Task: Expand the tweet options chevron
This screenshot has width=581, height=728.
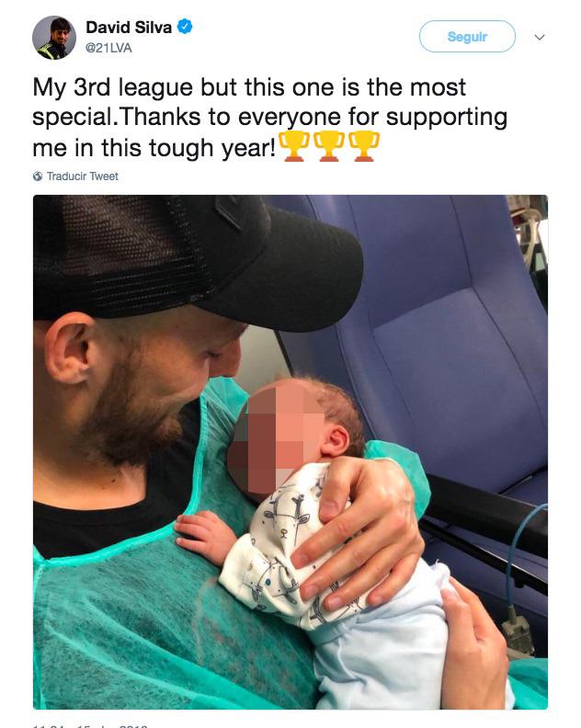Action: click(x=540, y=37)
